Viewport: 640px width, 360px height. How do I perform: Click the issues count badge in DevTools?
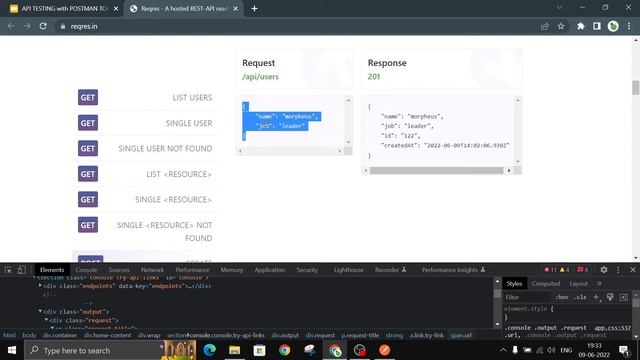point(582,270)
